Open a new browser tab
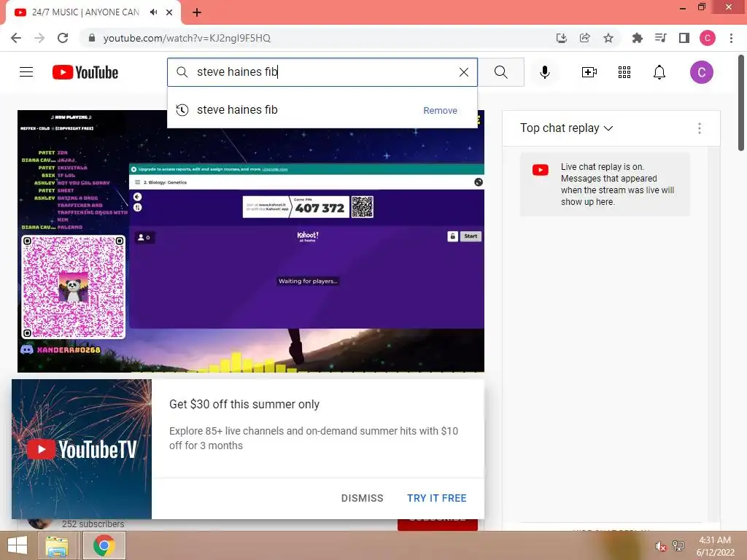Screen dimensions: 747x560 tap(197, 12)
